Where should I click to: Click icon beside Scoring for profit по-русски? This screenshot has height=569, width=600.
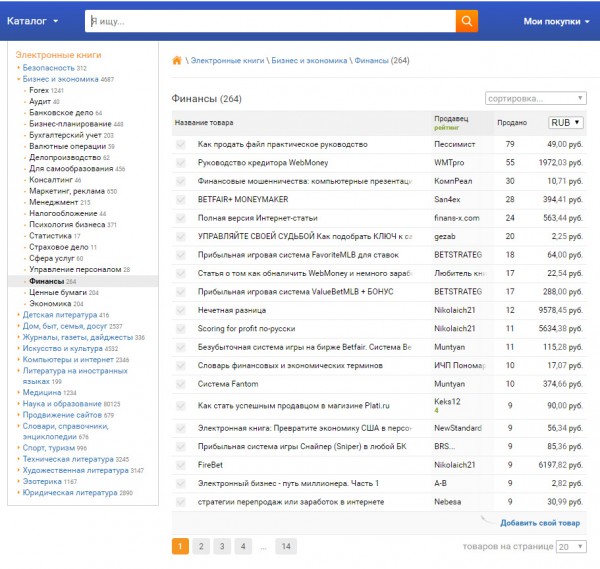(x=181, y=328)
